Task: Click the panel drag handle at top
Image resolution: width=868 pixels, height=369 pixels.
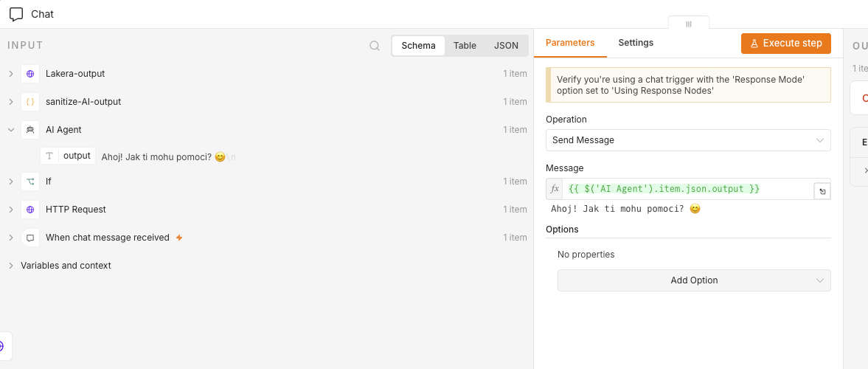Action: (689, 24)
